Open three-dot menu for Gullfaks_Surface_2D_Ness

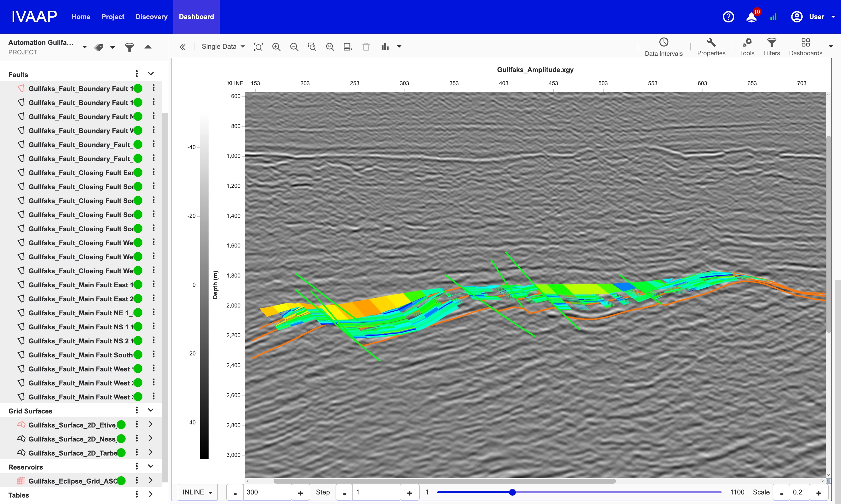[x=137, y=438]
